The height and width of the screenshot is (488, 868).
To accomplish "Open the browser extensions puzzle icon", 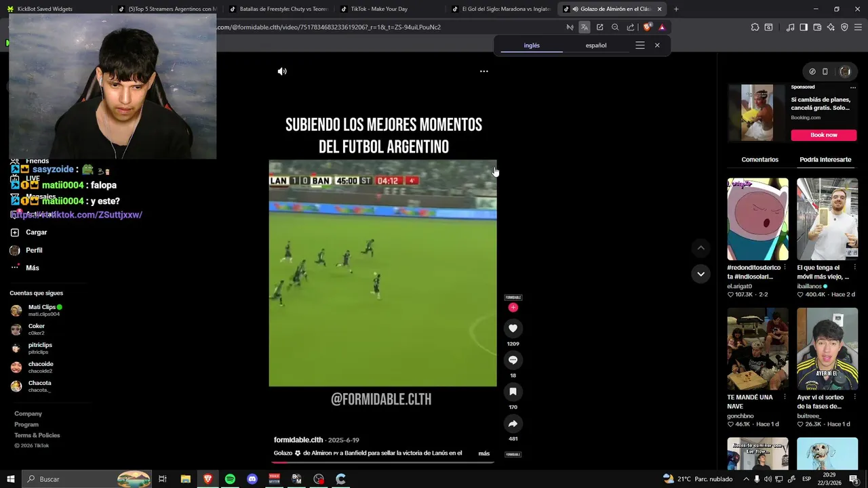I will (x=755, y=27).
